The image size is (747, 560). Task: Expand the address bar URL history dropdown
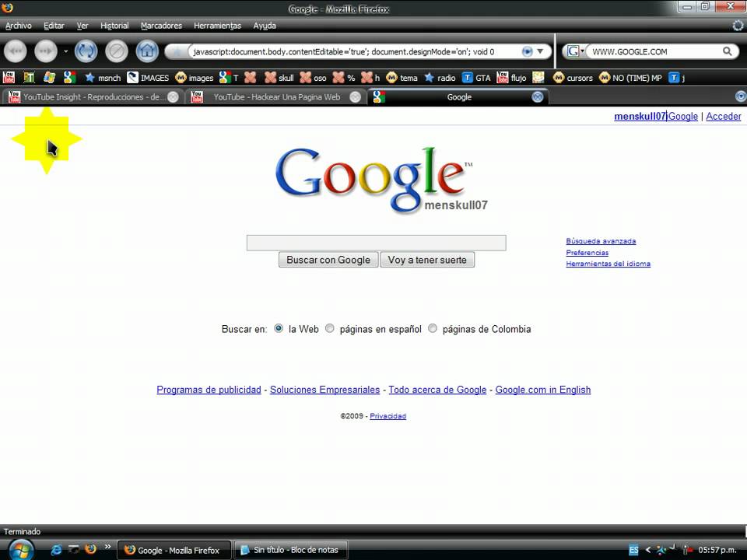pyautogui.click(x=540, y=51)
